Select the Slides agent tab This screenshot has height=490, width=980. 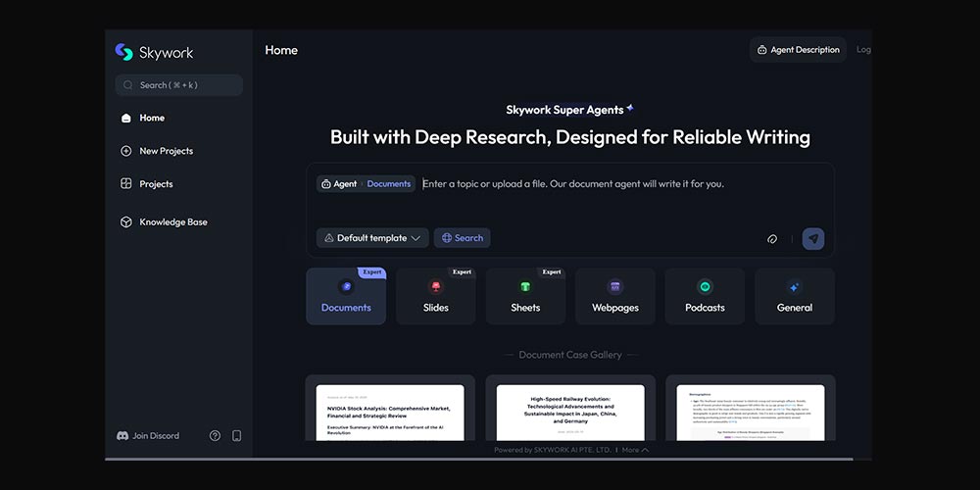click(436, 296)
